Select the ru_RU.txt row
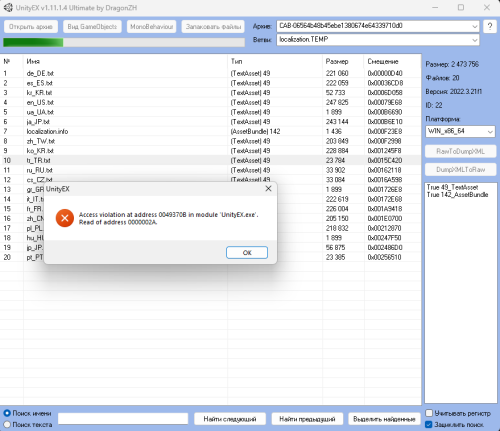The image size is (500, 431). click(x=211, y=170)
